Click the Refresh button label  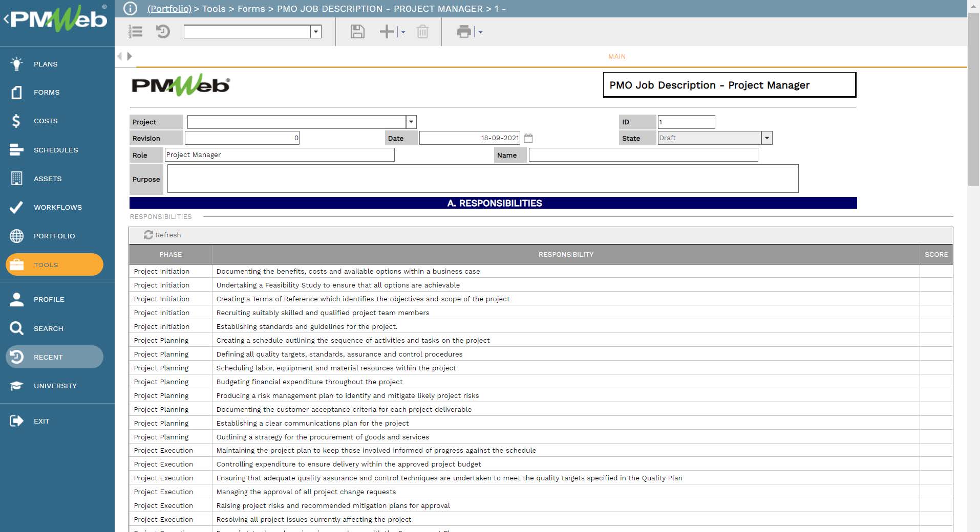click(168, 235)
